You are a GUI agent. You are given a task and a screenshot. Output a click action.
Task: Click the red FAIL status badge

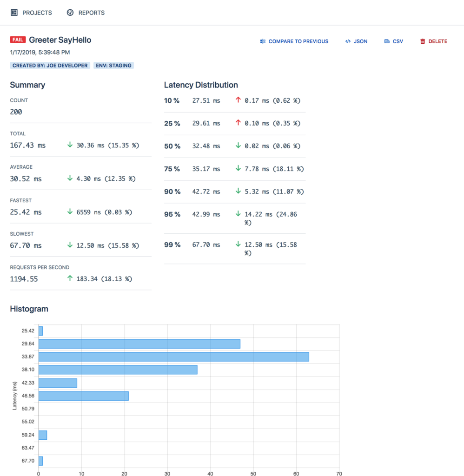18,40
